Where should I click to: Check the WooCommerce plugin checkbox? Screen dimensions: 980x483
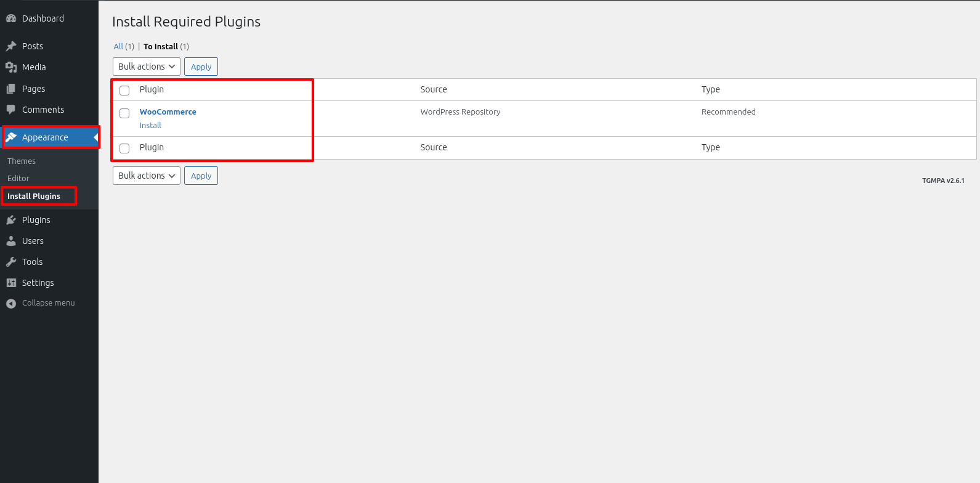click(x=124, y=113)
